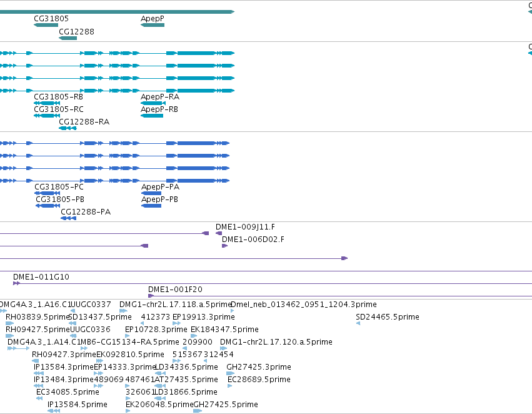Click the UUGC0336 feature label
The width and height of the screenshot is (532, 414).
(90, 330)
